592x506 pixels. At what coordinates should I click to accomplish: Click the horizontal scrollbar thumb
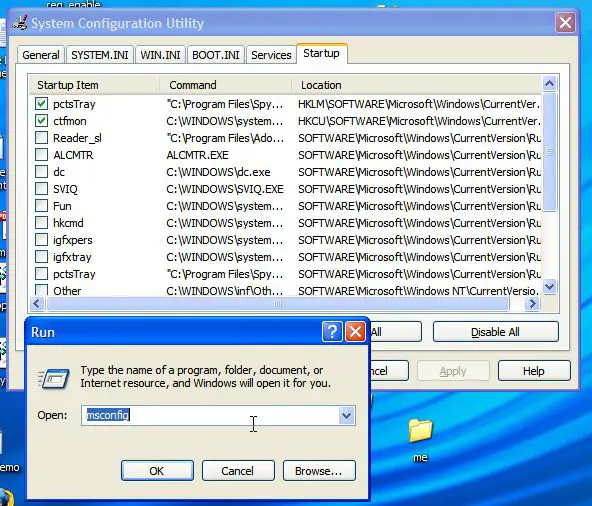click(278, 304)
